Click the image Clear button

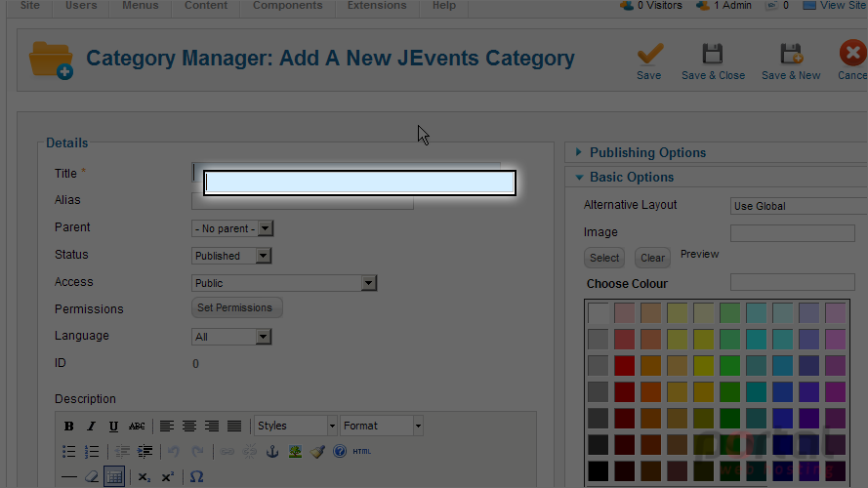pyautogui.click(x=652, y=258)
